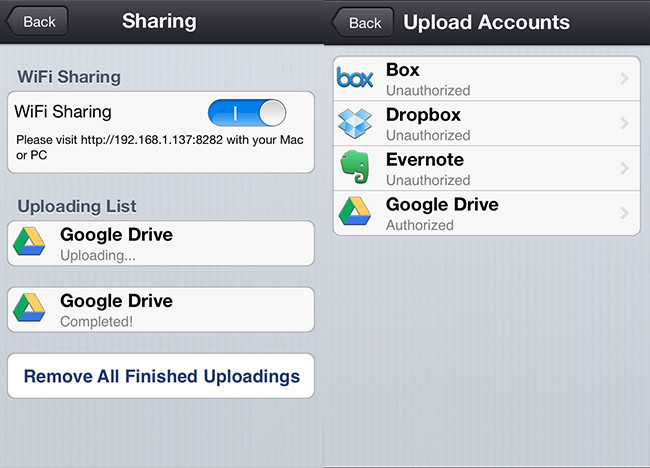Open Dropbox account via its chevron
Image resolution: width=650 pixels, height=468 pixels.
pos(625,123)
